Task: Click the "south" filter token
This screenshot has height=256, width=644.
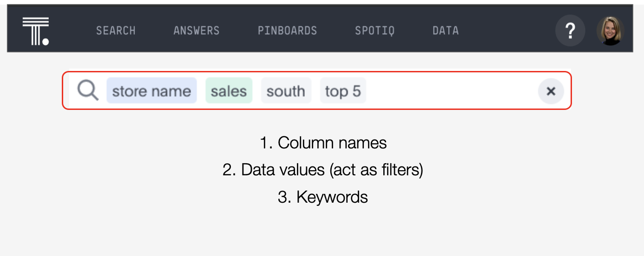Action: (286, 91)
